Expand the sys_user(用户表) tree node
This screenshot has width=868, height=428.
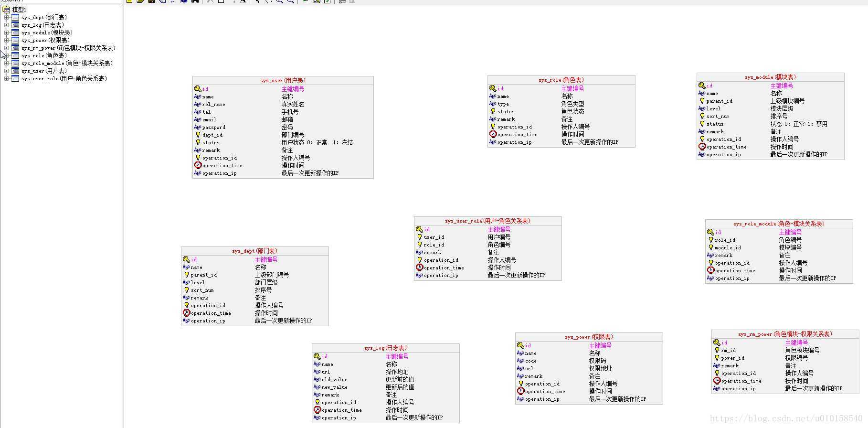click(7, 71)
